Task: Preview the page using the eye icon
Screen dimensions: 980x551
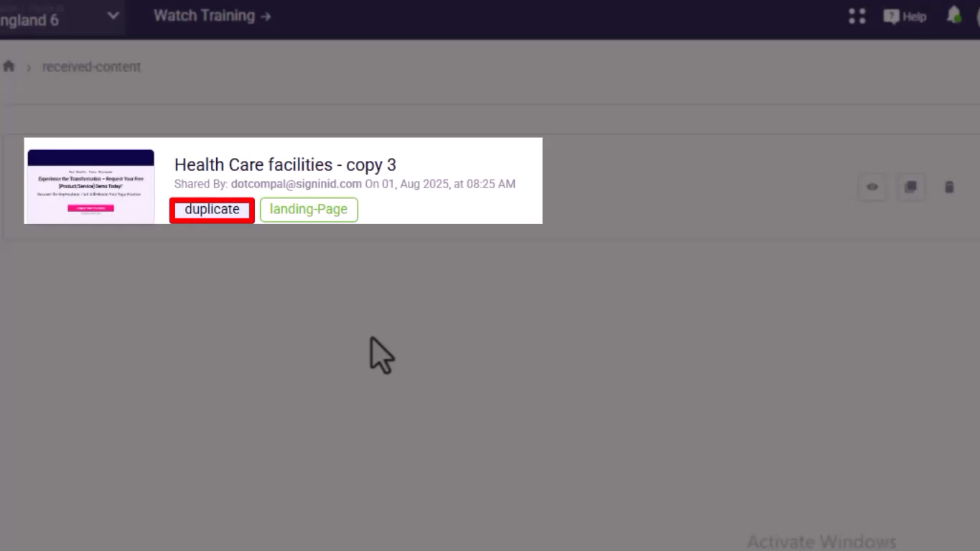Action: pyautogui.click(x=872, y=187)
